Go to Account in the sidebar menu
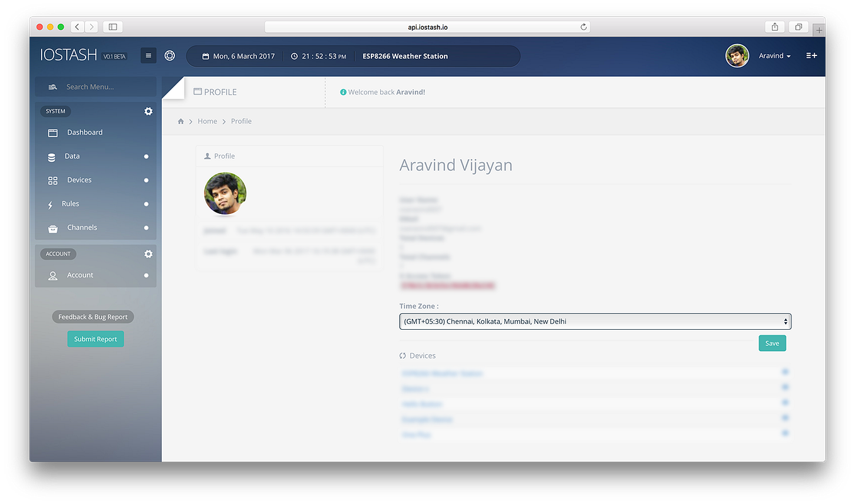Viewport: 855px width, 504px height. click(x=80, y=275)
